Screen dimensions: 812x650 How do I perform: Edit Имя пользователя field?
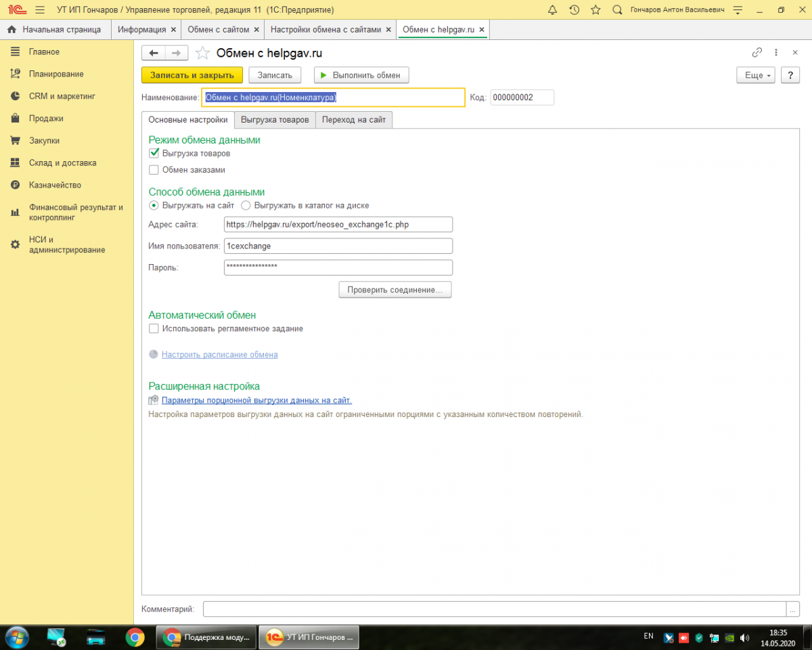point(338,246)
